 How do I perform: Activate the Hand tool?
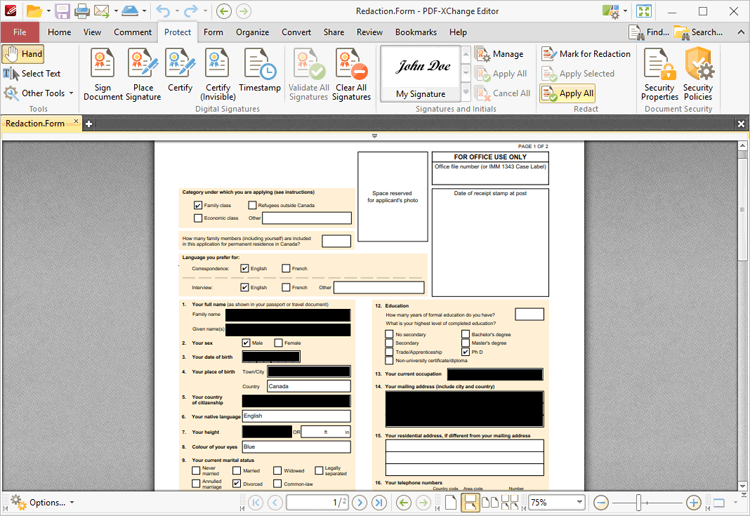tap(23, 54)
